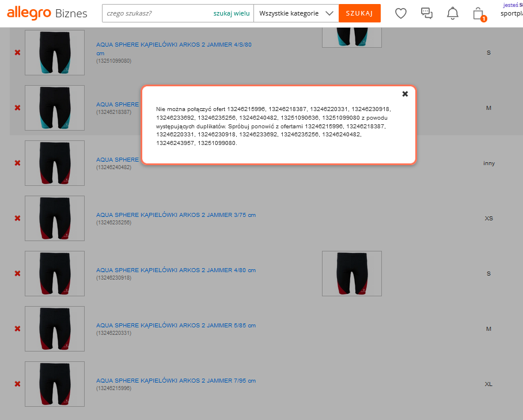Expand the Wszystkie kategorie dropdown
This screenshot has height=420, width=523.
[296, 13]
